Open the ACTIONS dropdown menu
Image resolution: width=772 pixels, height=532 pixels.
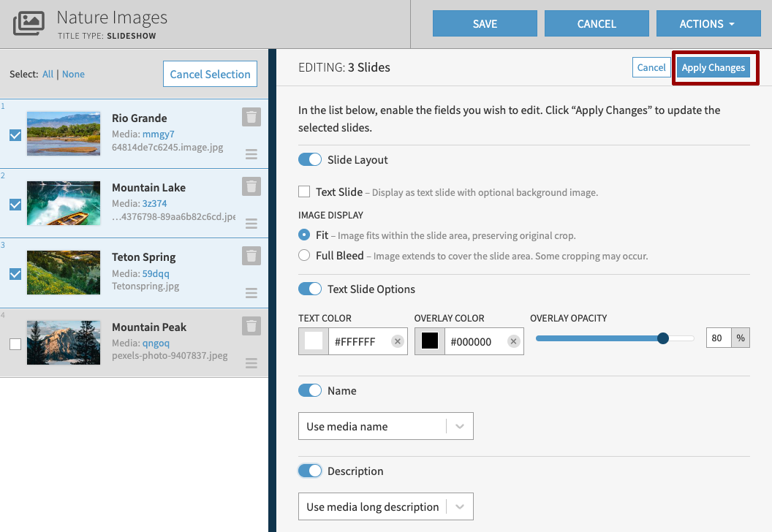click(x=708, y=23)
